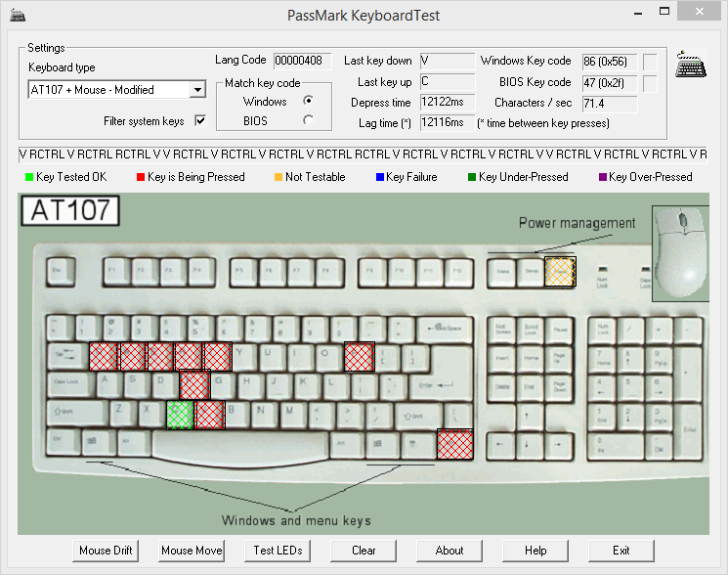Click the red hatched P key
This screenshot has width=728, height=575.
point(360,357)
